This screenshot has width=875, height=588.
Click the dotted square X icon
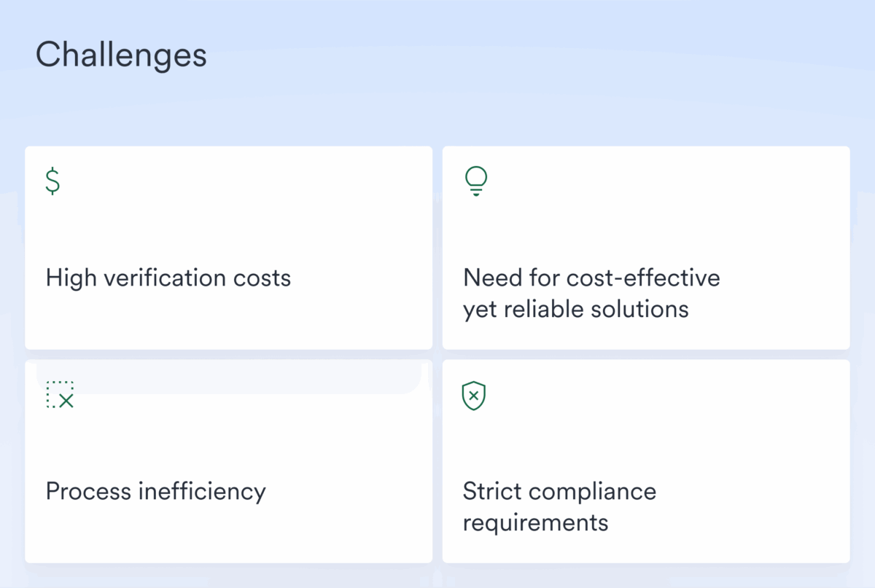60,394
